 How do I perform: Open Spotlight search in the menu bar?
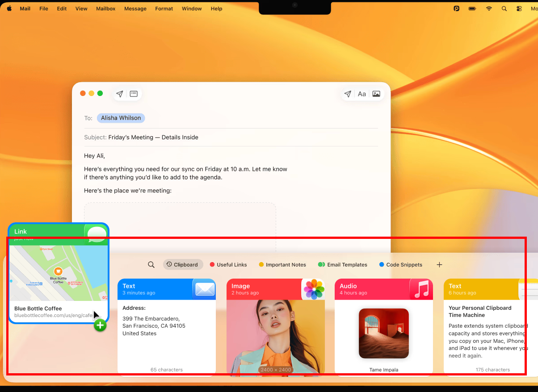pyautogui.click(x=504, y=8)
